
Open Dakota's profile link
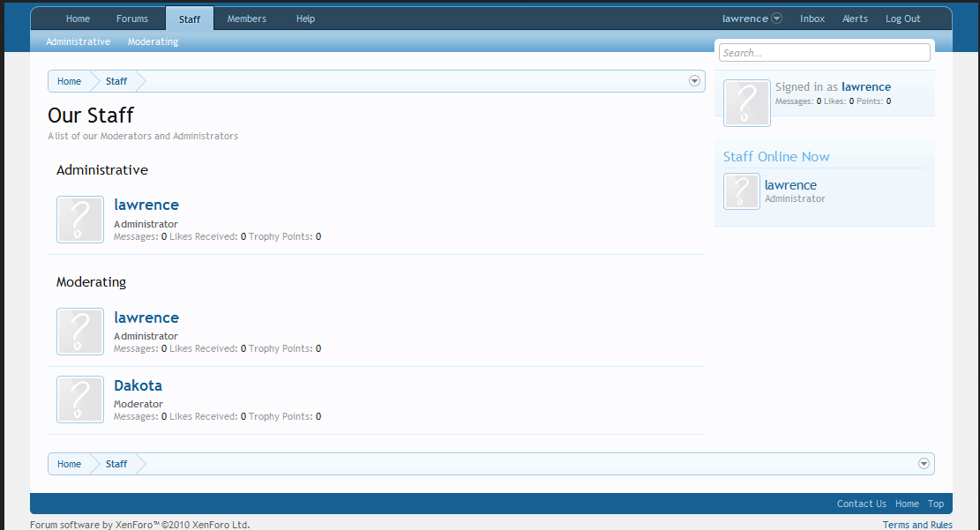click(x=138, y=385)
